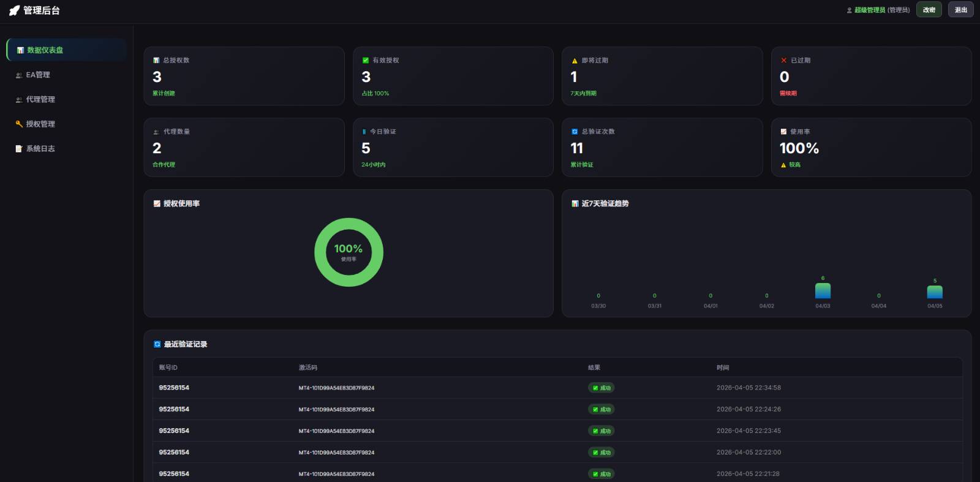Click the 04/03 bar in the trend chart
The image size is (980, 482).
coord(823,291)
